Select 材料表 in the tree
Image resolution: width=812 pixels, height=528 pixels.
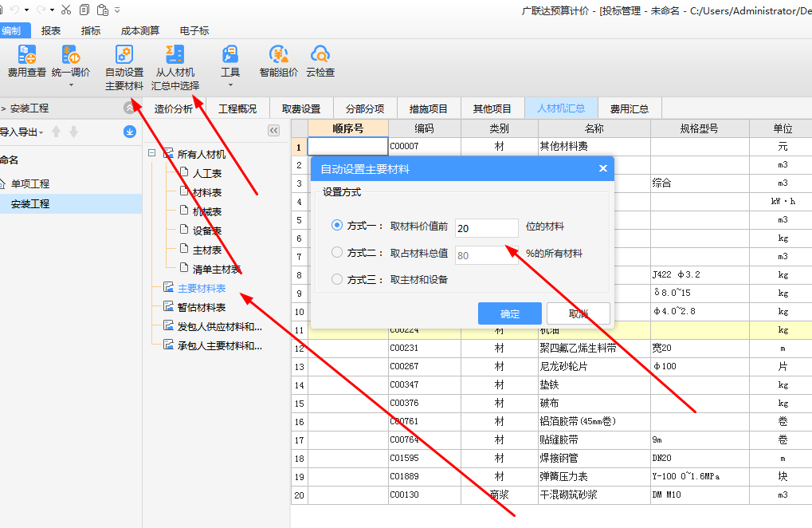pyautogui.click(x=207, y=192)
